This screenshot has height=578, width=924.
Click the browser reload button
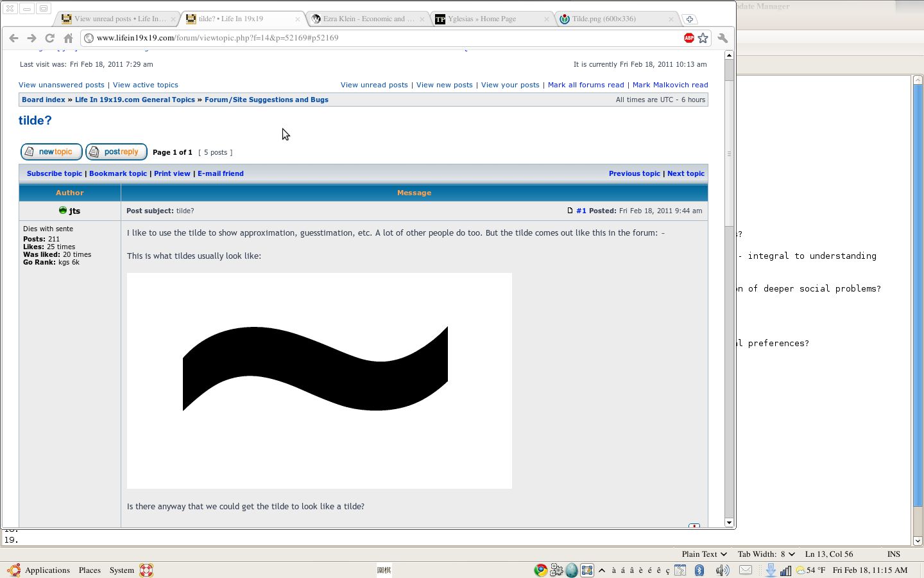tap(49, 38)
